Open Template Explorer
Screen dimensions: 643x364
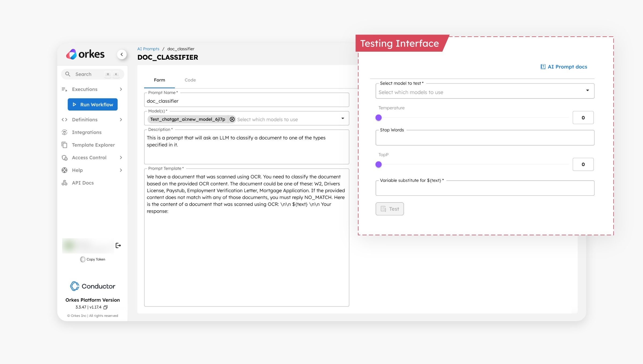coord(93,145)
